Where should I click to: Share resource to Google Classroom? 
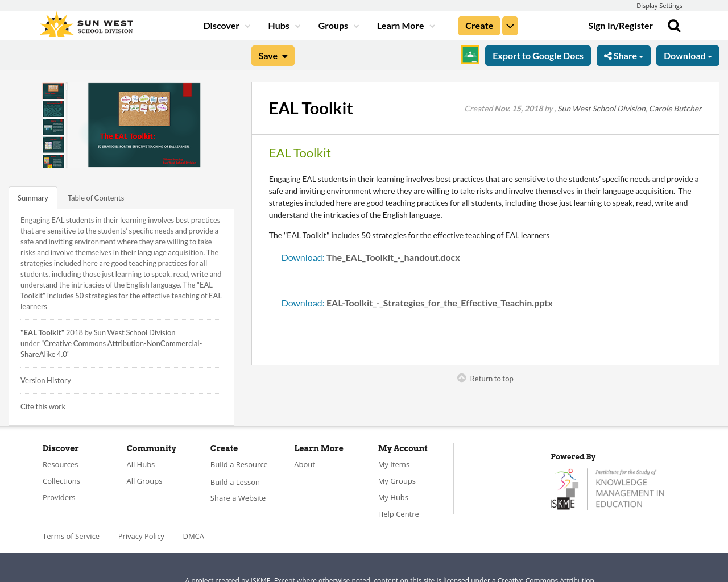point(469,55)
